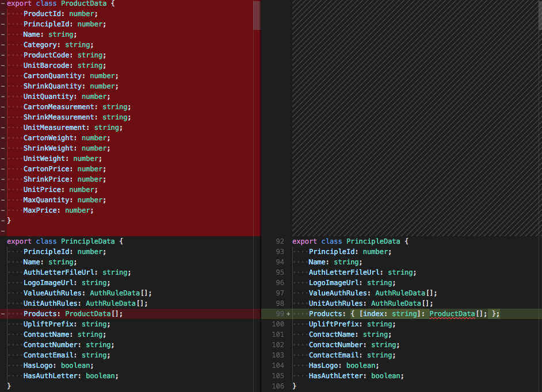Click line number 105 in the modified pane

(x=278, y=376)
